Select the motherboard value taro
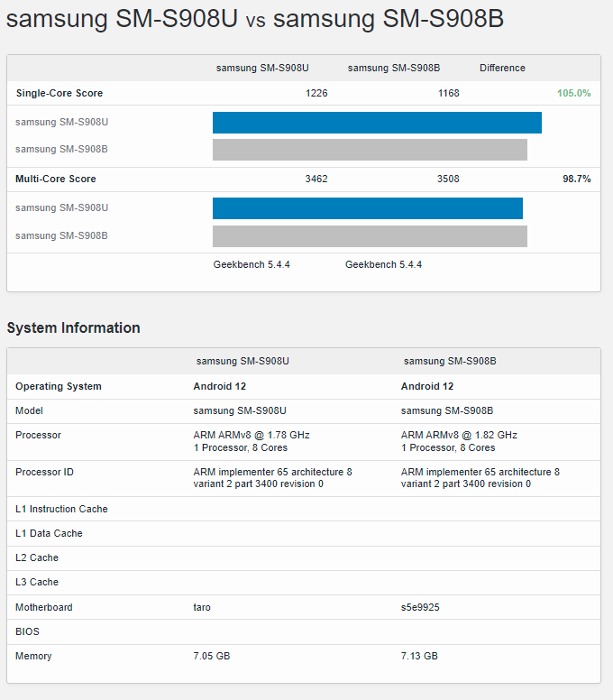 point(202,608)
